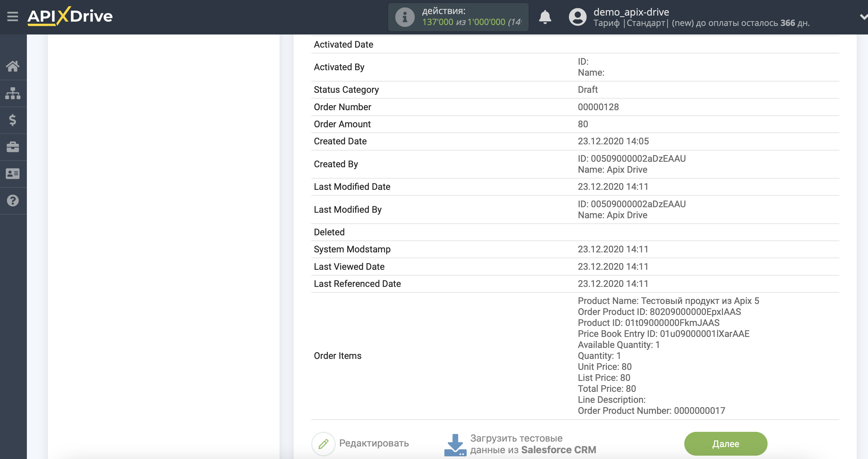Image resolution: width=868 pixels, height=459 pixels.
Task: Click the Price Book Entry ID line
Action: 664,334
